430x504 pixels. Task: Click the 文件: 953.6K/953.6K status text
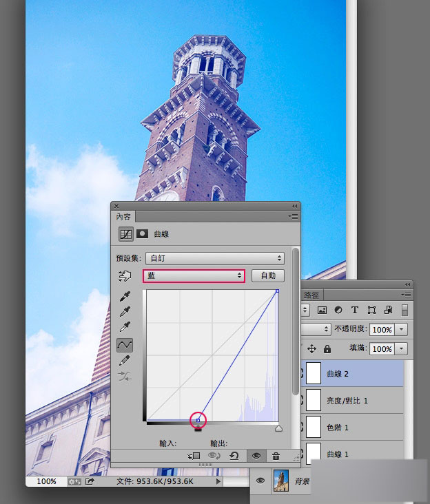tap(155, 481)
